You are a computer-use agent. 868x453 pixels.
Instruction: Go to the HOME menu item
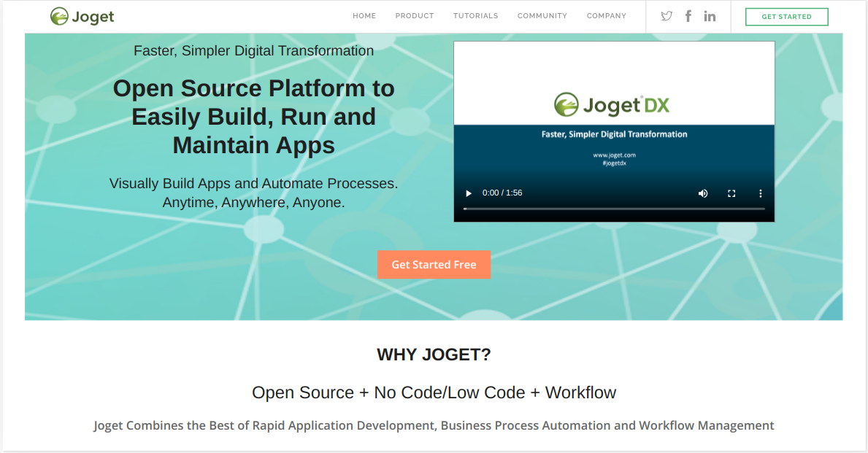[x=364, y=16]
